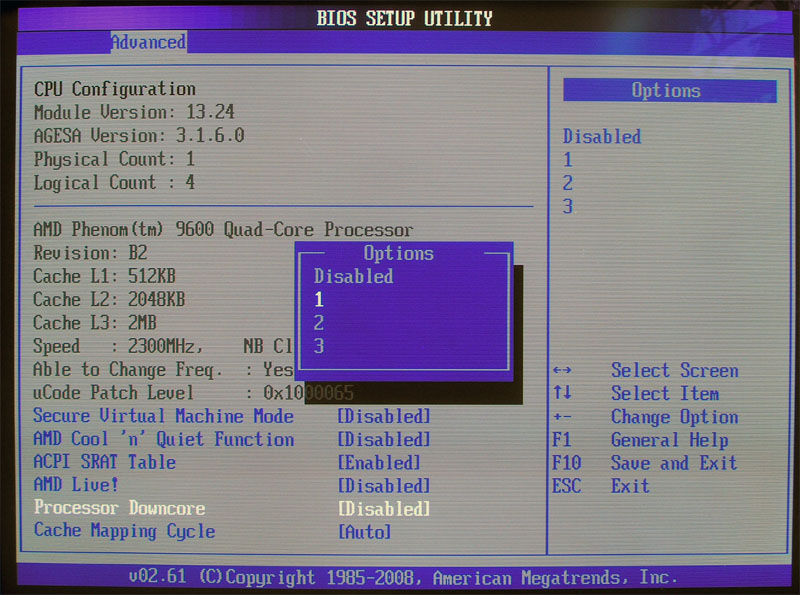Click the Options header in help panel
This screenshot has width=800, height=595.
[x=669, y=90]
